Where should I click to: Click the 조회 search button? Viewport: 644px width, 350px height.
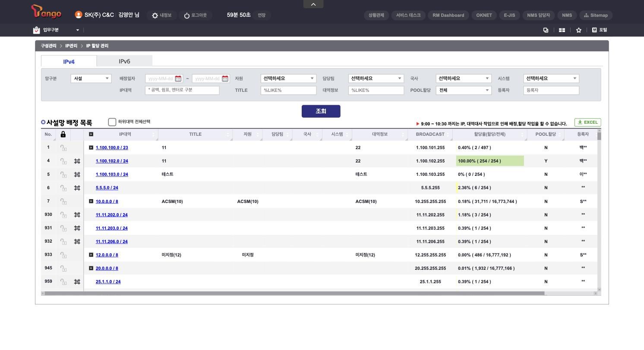(321, 111)
